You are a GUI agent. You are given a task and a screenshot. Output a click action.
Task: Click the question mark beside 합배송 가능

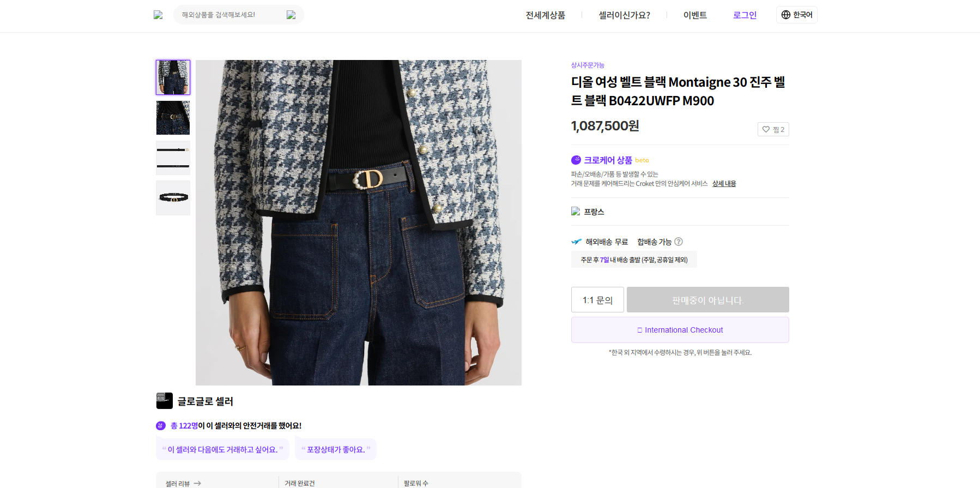679,242
